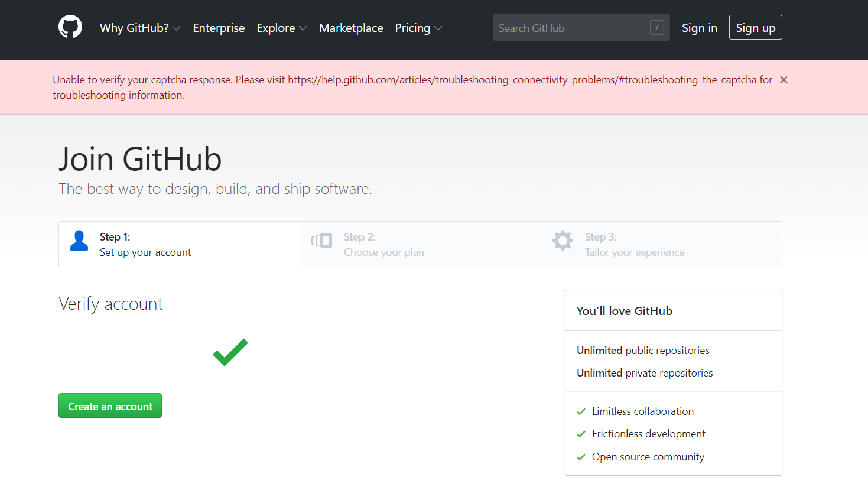Click the Step 3 gear icon
Viewport: 868px width, 503px height.
562,240
